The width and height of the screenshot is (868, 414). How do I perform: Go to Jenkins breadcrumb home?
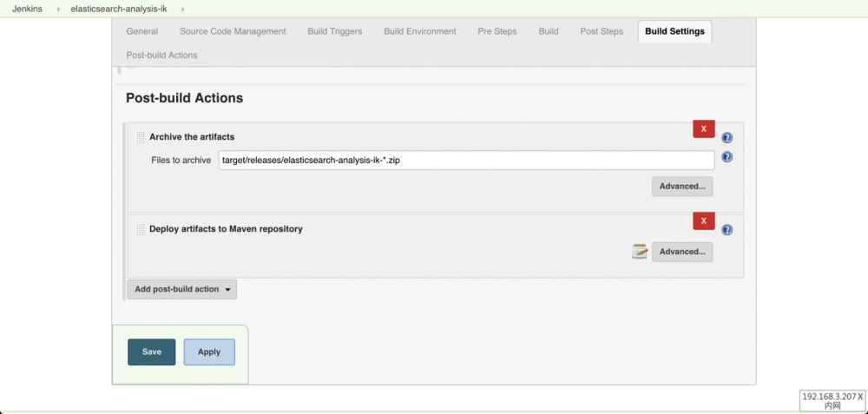(x=27, y=10)
